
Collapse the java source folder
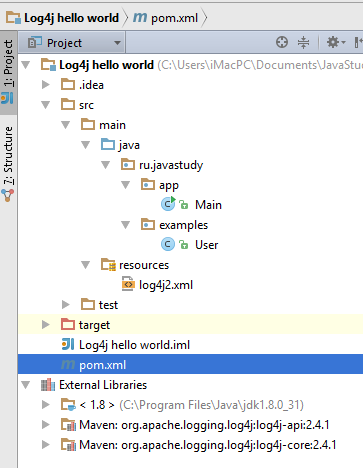[86, 145]
